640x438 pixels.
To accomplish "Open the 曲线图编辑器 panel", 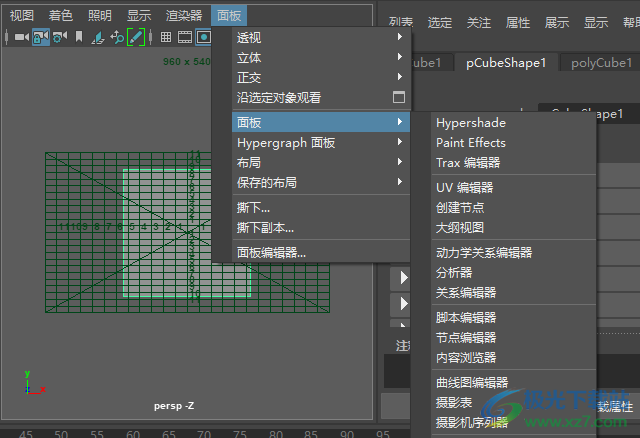I will point(513,383).
